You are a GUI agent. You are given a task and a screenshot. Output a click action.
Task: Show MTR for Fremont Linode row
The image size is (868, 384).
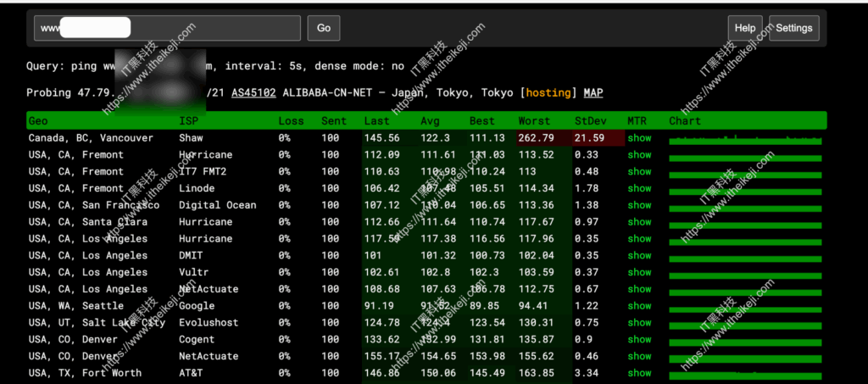point(639,188)
